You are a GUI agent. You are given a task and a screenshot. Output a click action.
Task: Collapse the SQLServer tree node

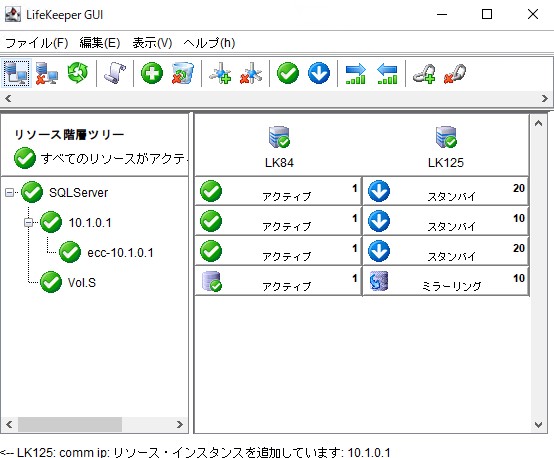10,193
